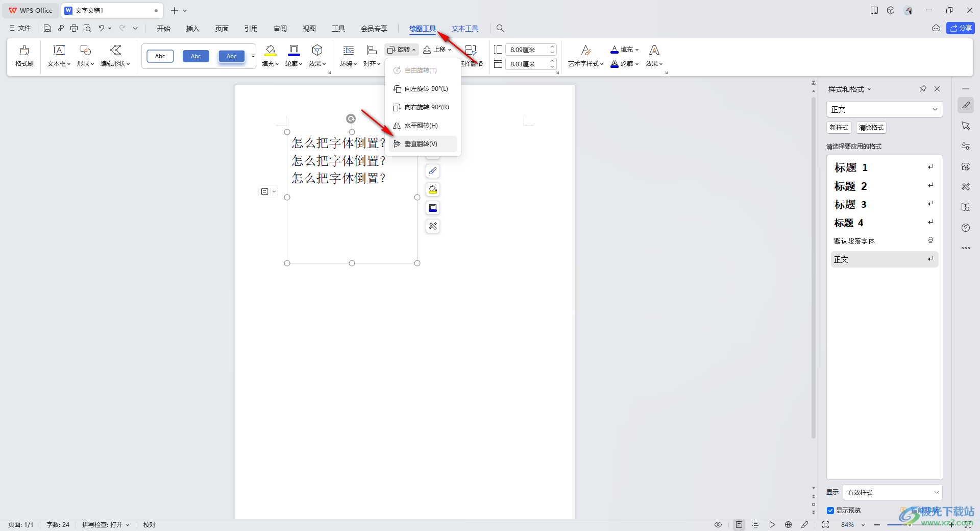
Task: Switch to Text Tools (文本工具) tab
Action: 464,29
